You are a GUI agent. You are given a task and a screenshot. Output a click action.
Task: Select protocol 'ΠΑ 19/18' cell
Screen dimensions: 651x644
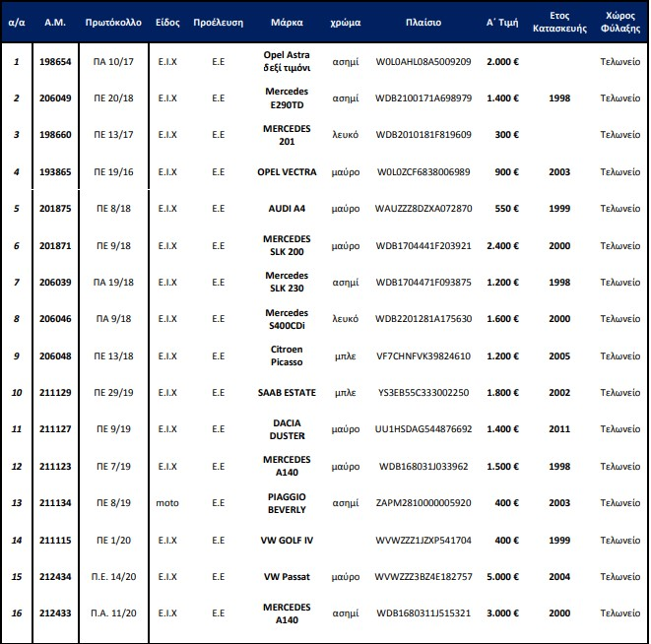tap(114, 282)
